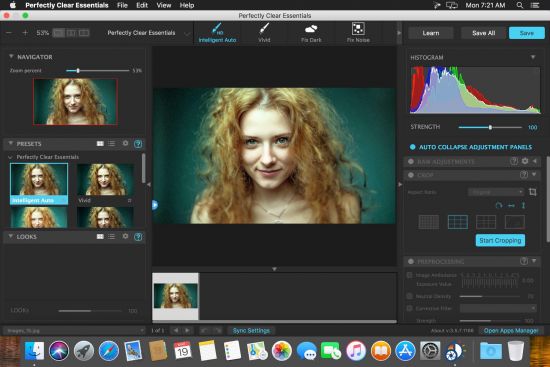Rotate the crop with the rotate icon
This screenshot has height=367, width=550.
[498, 206]
